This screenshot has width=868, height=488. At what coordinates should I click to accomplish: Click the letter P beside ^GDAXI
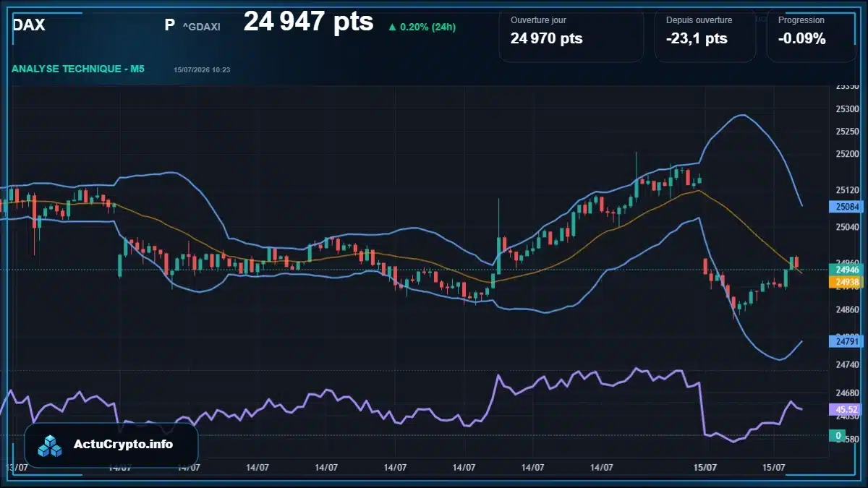170,25
